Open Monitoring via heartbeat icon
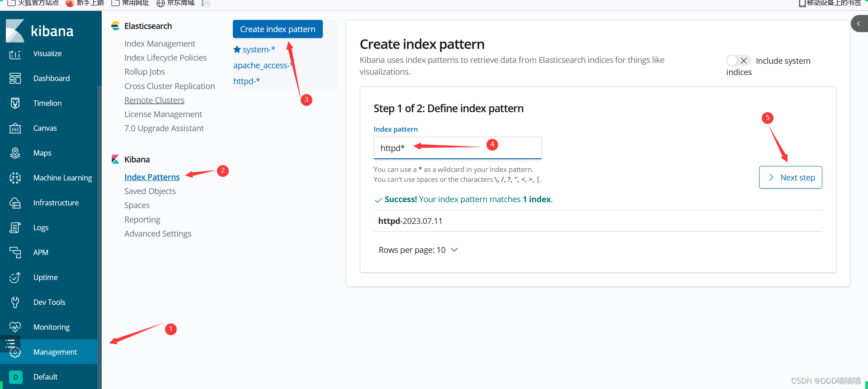Image resolution: width=868 pixels, height=389 pixels. (x=15, y=327)
